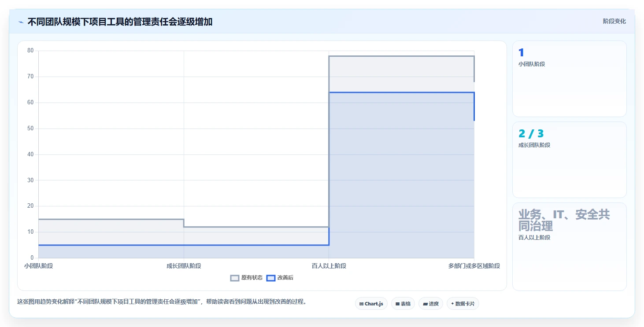The height and width of the screenshot is (327, 644).
Task: Choose the 数据卡片 tag pill
Action: 463,304
